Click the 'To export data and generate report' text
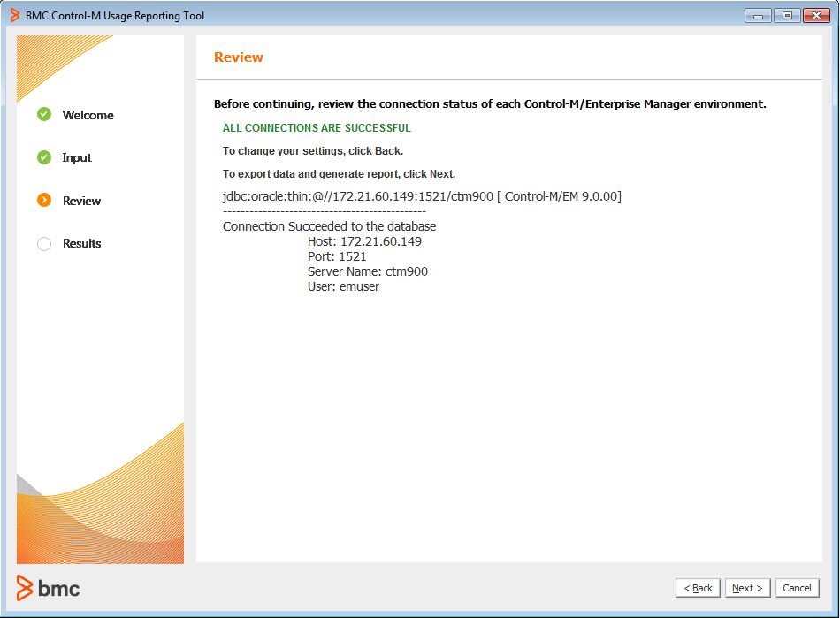Image resolution: width=840 pixels, height=618 pixels. pos(339,174)
